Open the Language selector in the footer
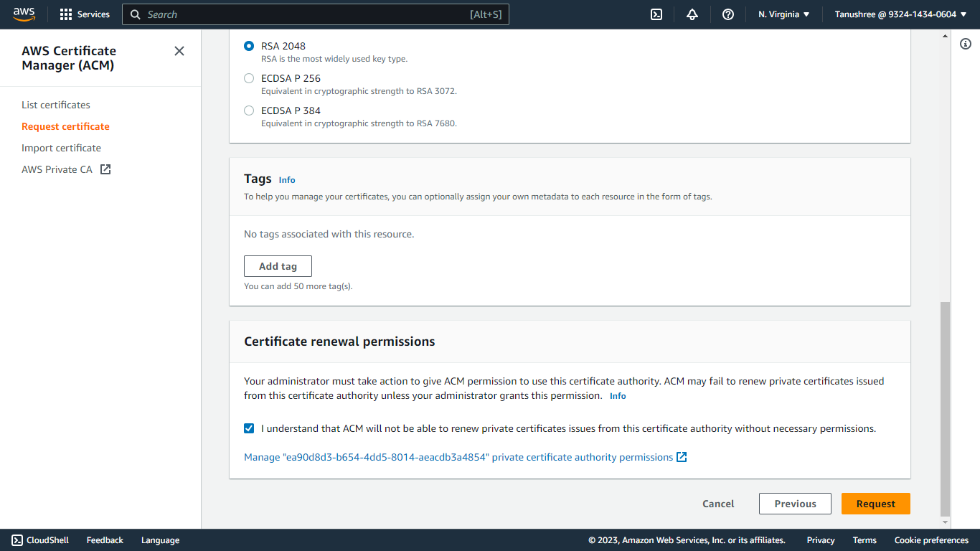The height and width of the screenshot is (551, 980). (x=160, y=540)
